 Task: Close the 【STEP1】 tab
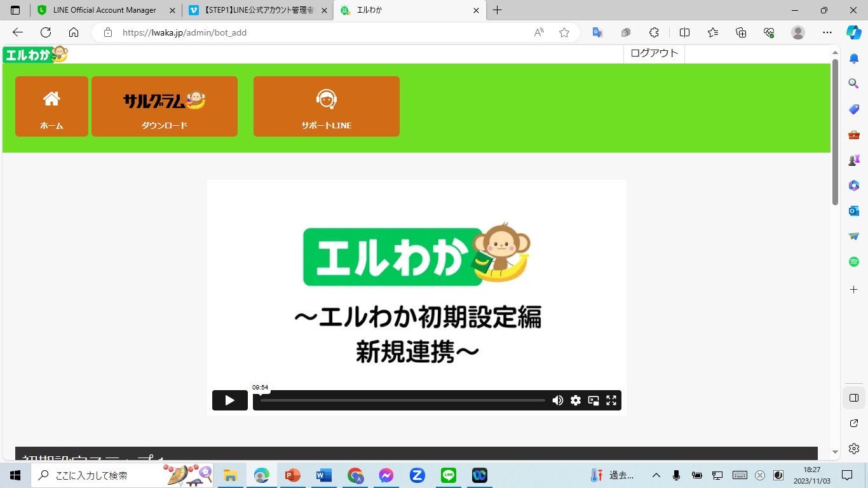click(325, 10)
